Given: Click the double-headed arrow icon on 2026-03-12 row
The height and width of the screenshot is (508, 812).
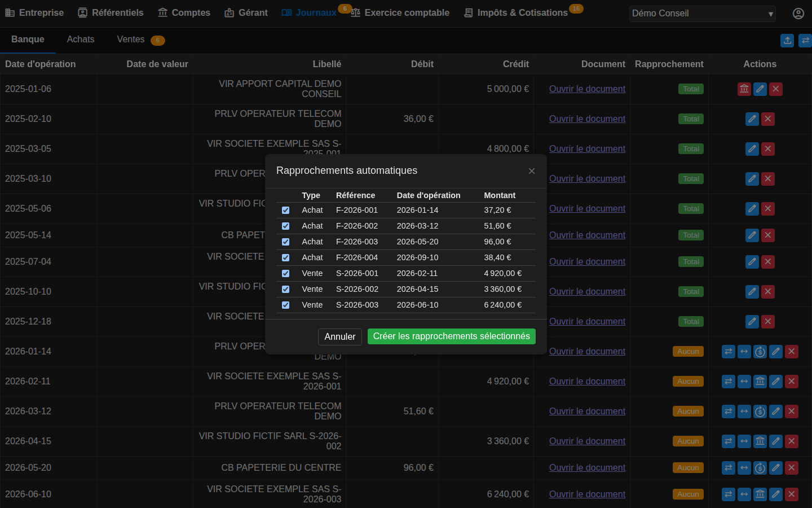Looking at the screenshot, I should [x=744, y=411].
